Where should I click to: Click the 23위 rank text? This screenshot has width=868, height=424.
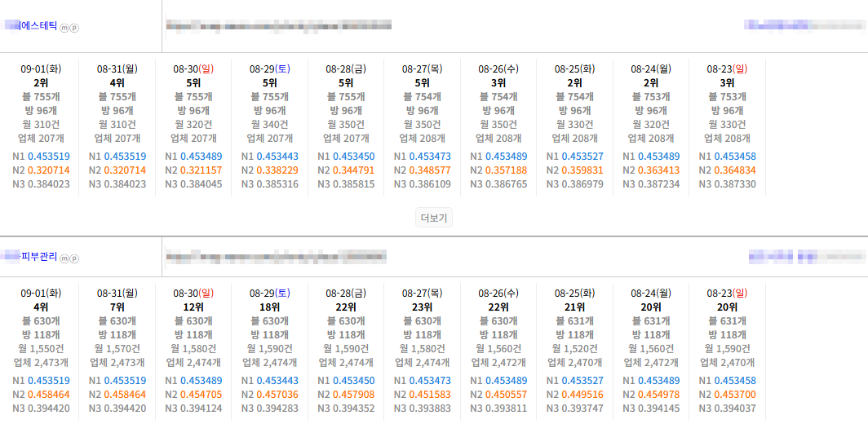click(422, 306)
